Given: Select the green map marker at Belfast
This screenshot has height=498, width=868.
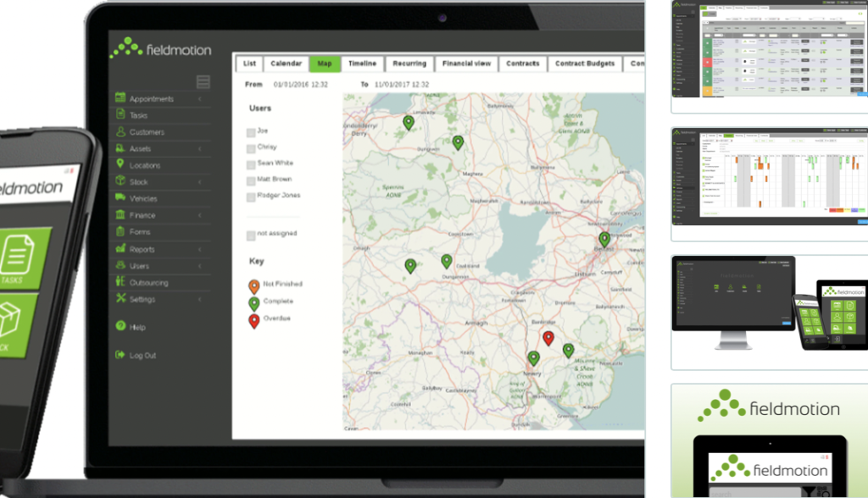Looking at the screenshot, I should 604,239.
